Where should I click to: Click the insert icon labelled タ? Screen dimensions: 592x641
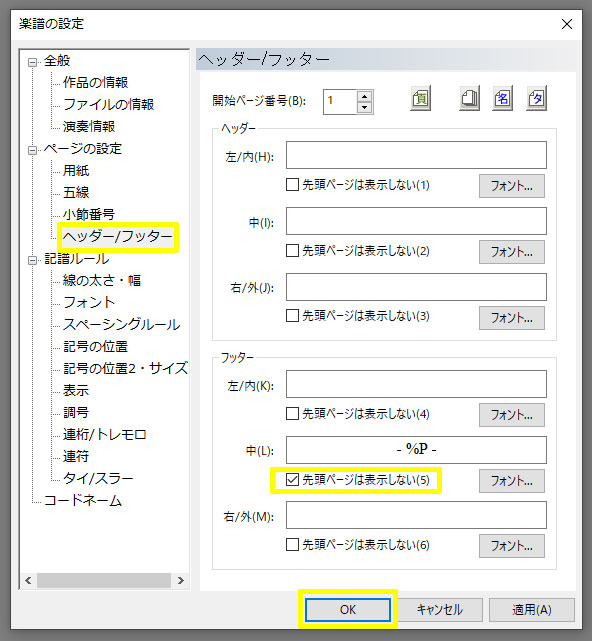pos(536,99)
